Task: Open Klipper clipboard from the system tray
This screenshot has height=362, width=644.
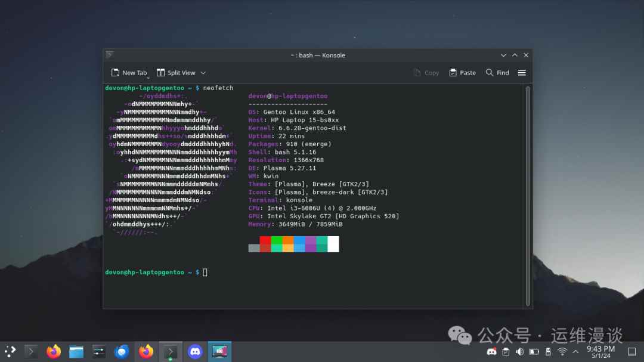Action: (x=506, y=351)
